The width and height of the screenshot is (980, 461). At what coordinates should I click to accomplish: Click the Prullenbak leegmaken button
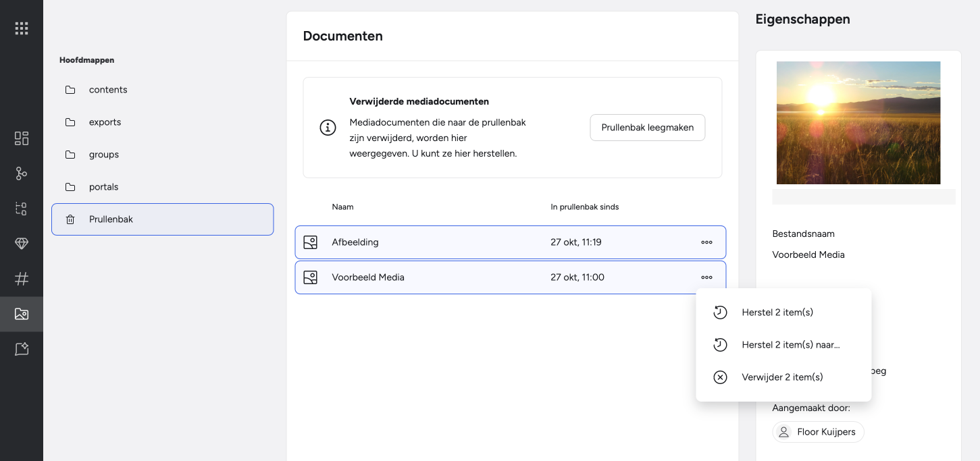(647, 128)
